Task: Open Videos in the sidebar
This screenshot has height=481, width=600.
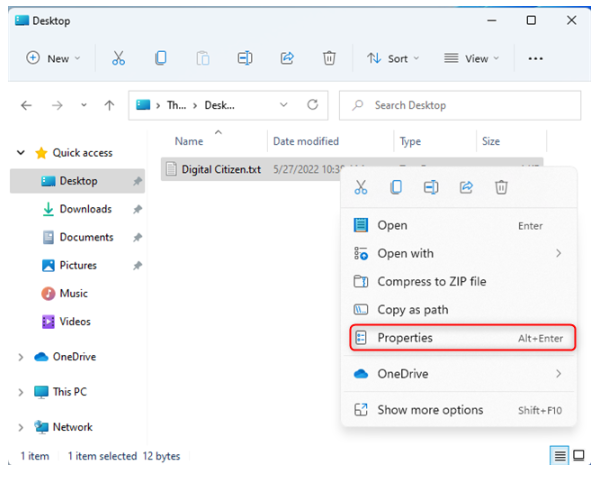Action: click(77, 321)
